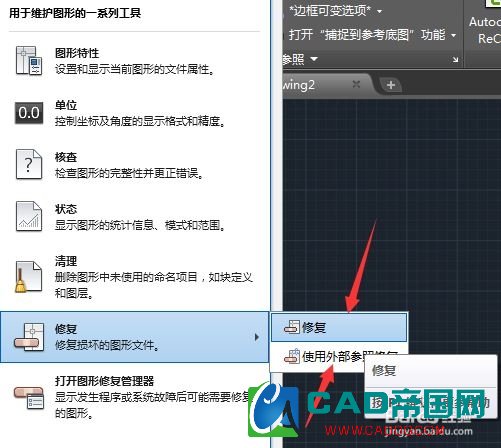Open the 捕捉到参考底图 function dropdown
Image resolution: width=501 pixels, height=448 pixels.
click(x=454, y=35)
